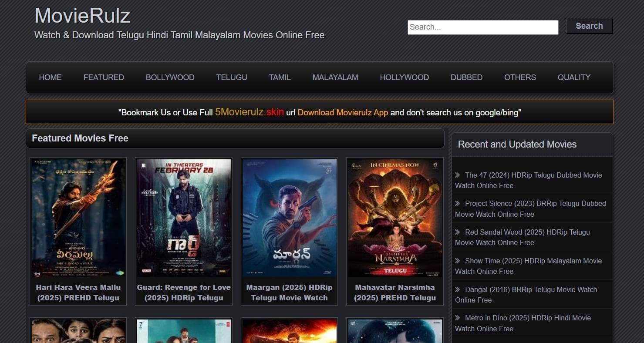This screenshot has width=644, height=343.
Task: Open Dangal (2016) BRRip Telugu link
Action: (x=526, y=295)
